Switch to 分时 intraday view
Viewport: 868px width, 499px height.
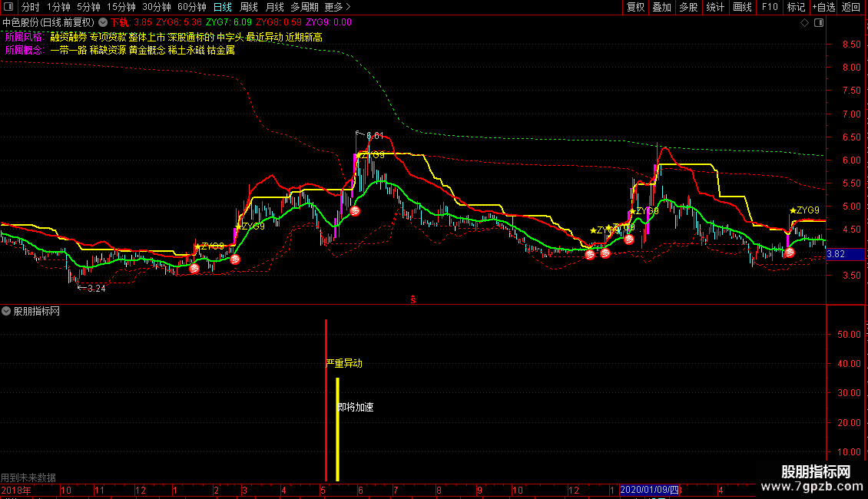30,7
